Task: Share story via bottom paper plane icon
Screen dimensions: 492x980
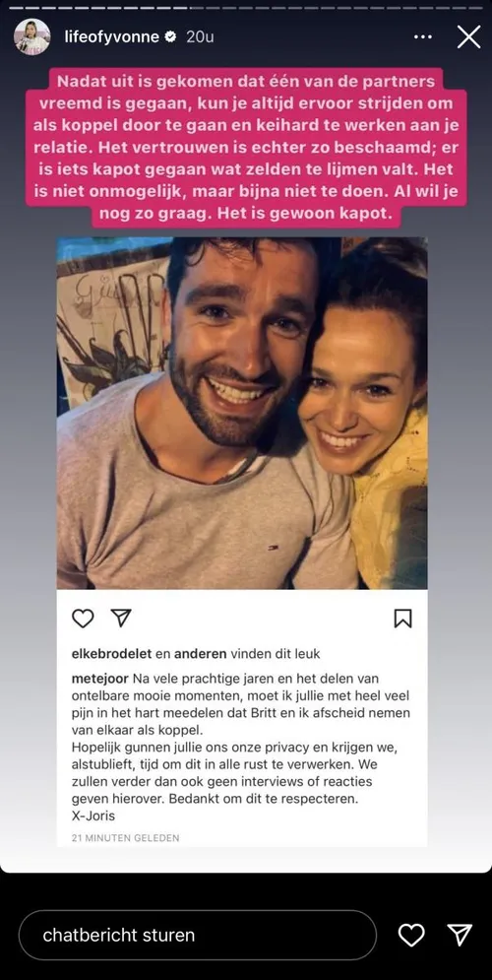Action: [460, 935]
